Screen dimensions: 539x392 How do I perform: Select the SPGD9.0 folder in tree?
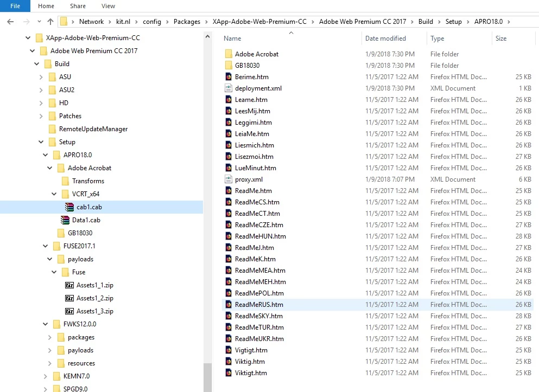tap(75, 389)
